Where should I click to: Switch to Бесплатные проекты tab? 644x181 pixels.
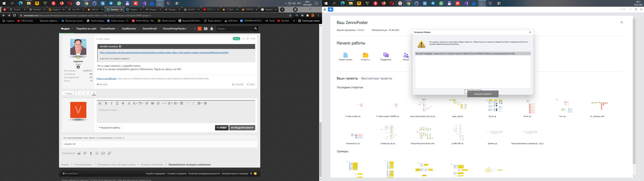coord(377,78)
